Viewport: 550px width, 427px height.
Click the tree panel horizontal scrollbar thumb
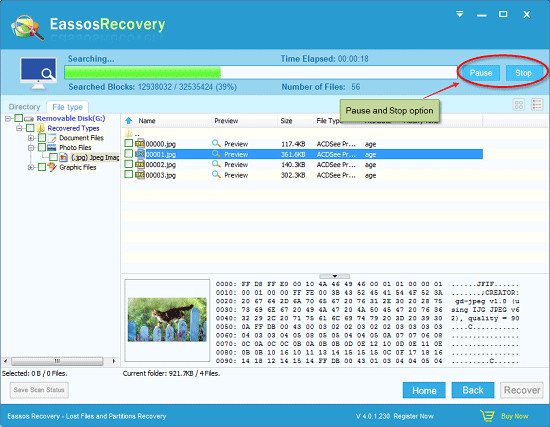tap(57, 361)
